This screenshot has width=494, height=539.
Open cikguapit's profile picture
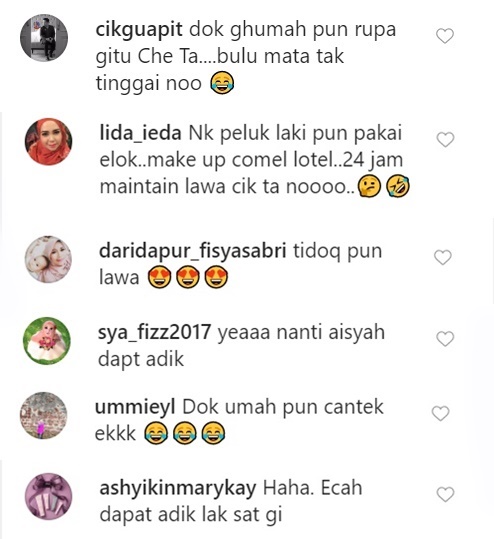tap(44, 38)
